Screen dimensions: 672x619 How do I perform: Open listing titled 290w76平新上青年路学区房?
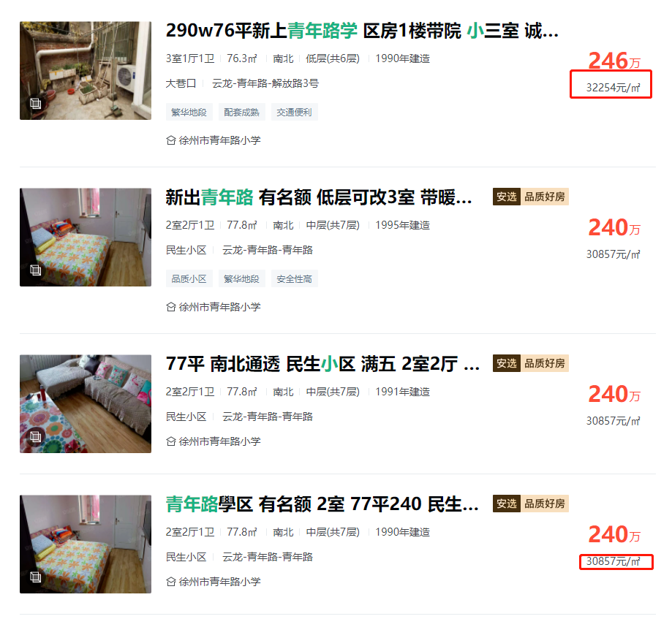point(362,31)
